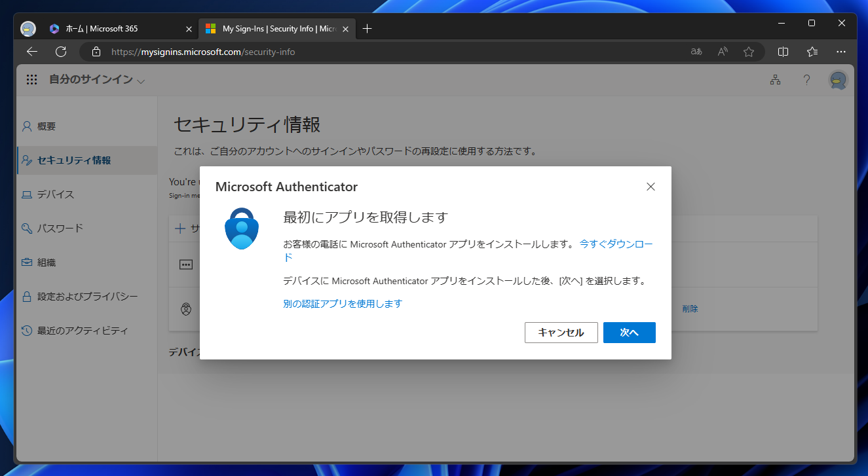Close the ホーム | Microsoft 365 tab
Viewport: 868px width, 476px height.
[x=189, y=29]
